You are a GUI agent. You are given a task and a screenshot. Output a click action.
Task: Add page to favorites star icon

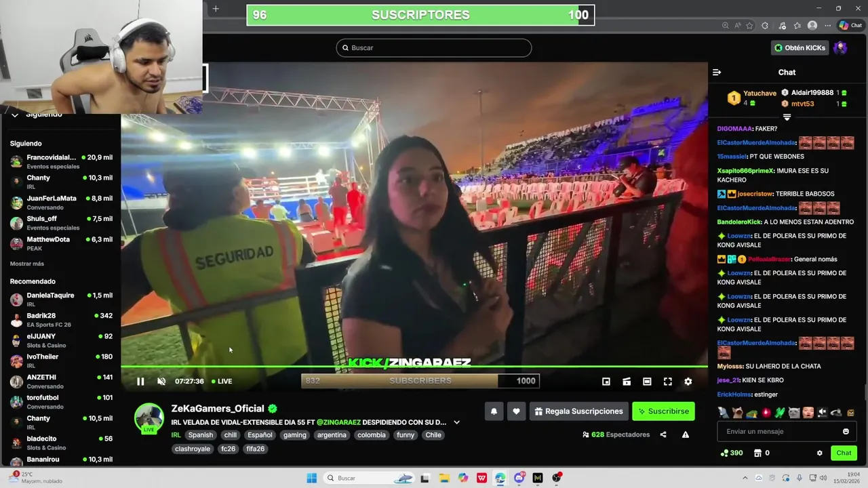749,26
